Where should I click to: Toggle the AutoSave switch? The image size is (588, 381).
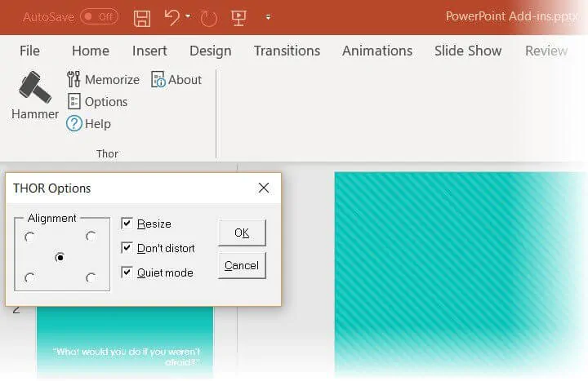99,16
